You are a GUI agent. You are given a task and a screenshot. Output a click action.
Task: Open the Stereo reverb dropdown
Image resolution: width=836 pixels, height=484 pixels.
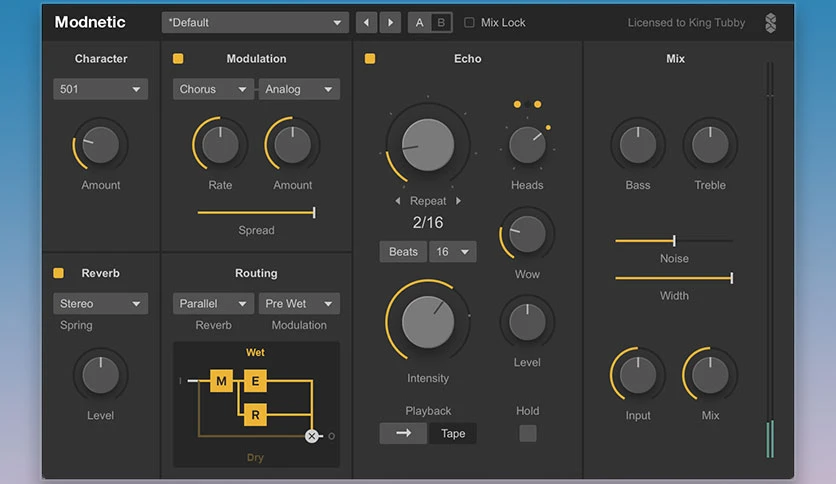pos(100,303)
